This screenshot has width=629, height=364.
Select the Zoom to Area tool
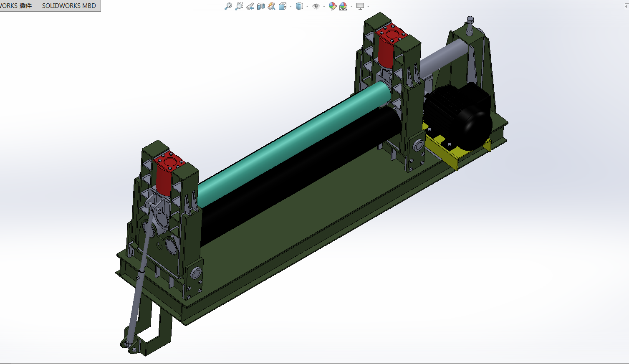[x=239, y=6]
